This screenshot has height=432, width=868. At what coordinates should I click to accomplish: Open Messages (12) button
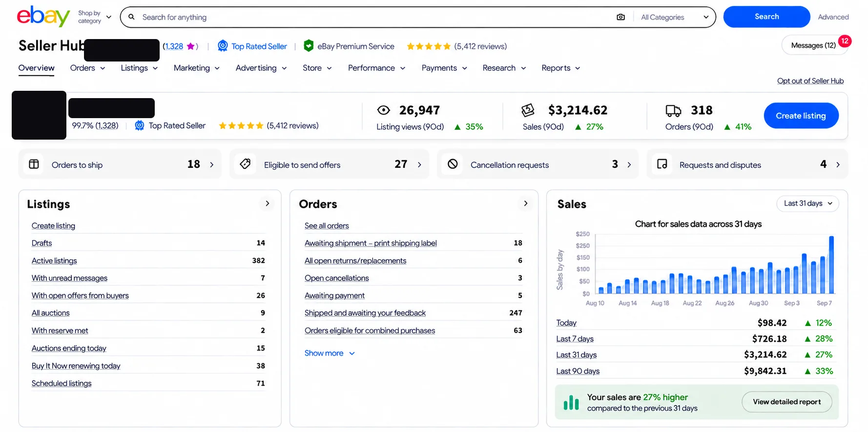(x=814, y=45)
